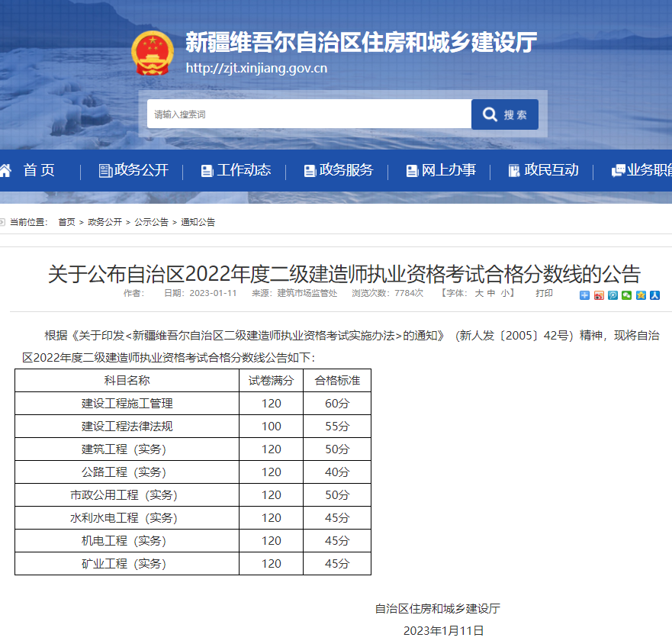Share article to Tencent Weibo
The image size is (672, 644).
coord(613,295)
